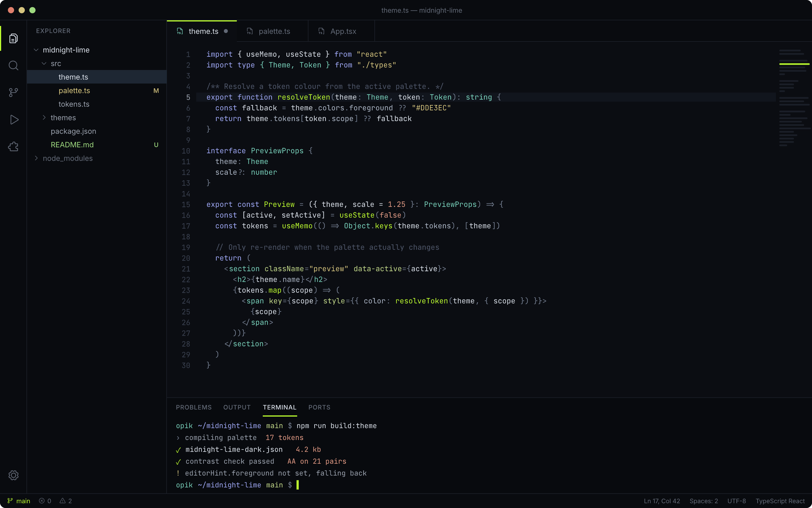Open the Run and Debug view

click(x=14, y=120)
